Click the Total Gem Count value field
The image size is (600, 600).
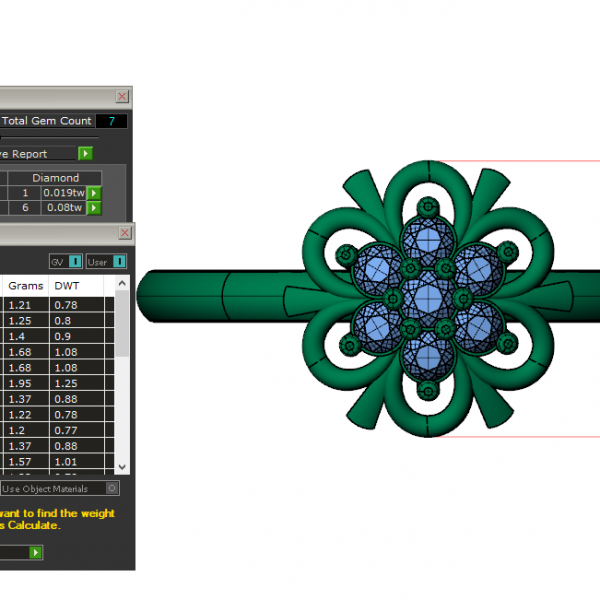(111, 121)
